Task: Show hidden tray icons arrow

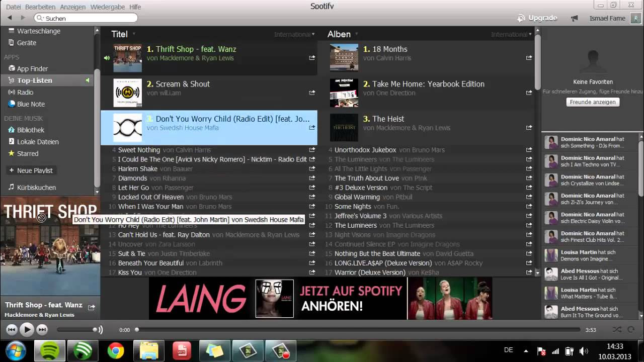Action: [526, 351]
